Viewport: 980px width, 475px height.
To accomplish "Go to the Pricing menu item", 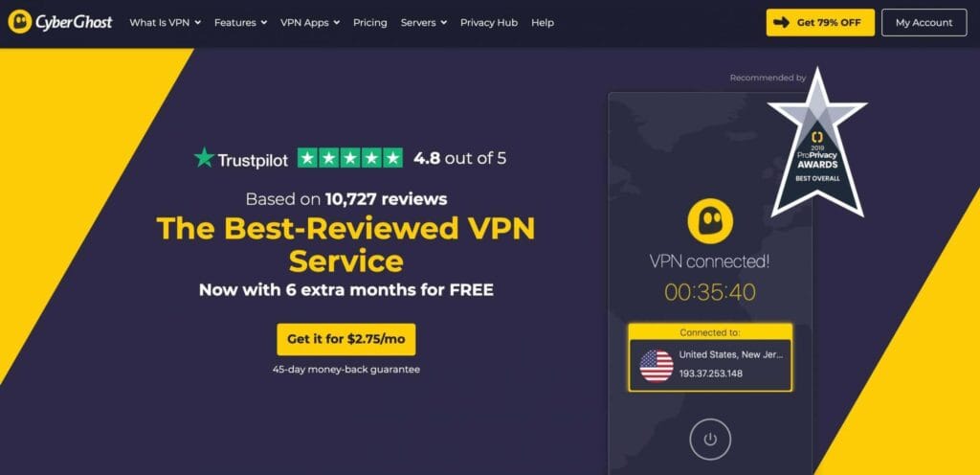I will pos(370,22).
